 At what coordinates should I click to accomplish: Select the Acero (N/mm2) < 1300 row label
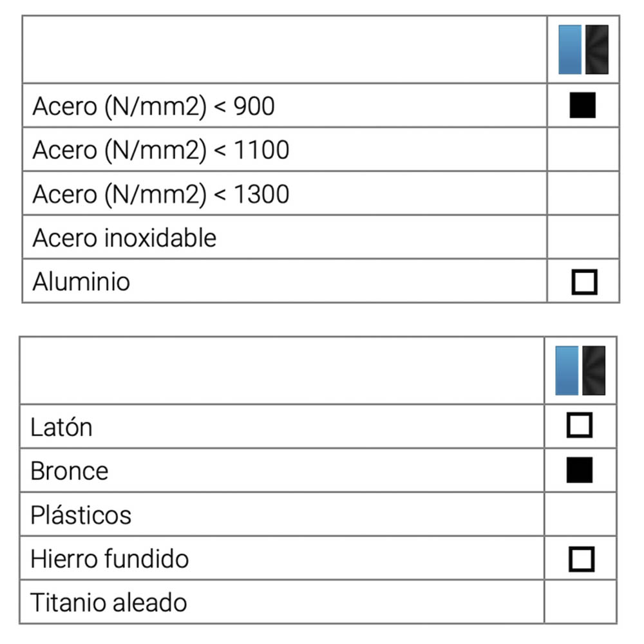(x=161, y=194)
